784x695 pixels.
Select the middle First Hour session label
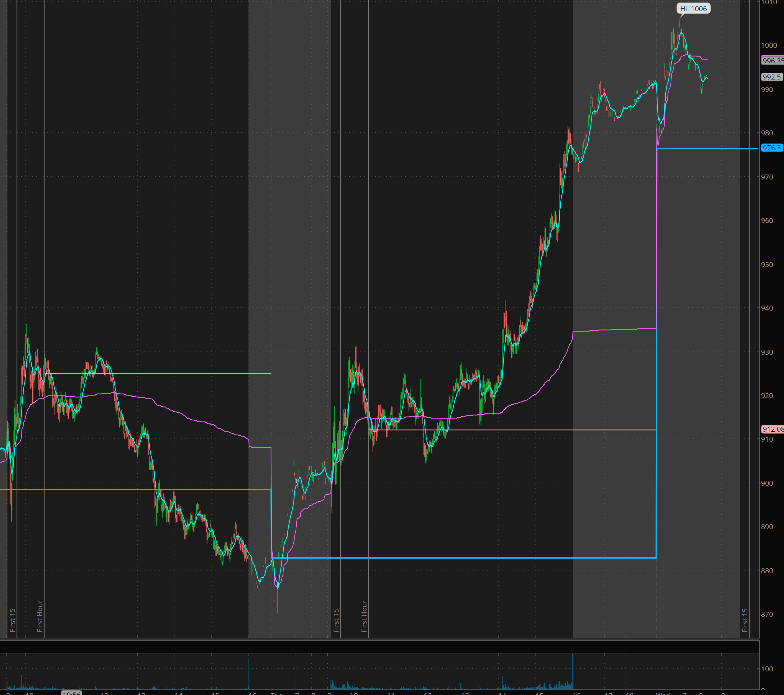(x=364, y=616)
